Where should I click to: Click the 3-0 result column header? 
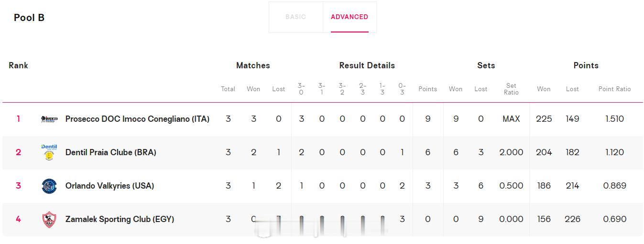(x=301, y=89)
